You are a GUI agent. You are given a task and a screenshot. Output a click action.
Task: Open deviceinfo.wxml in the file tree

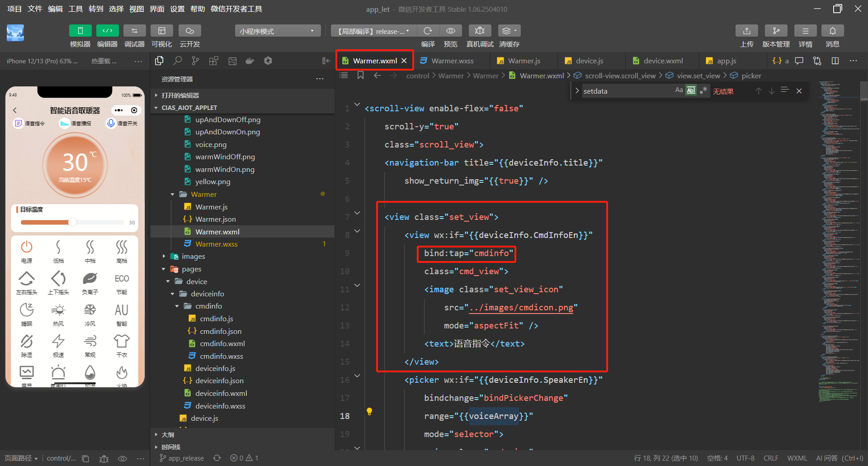point(221,393)
